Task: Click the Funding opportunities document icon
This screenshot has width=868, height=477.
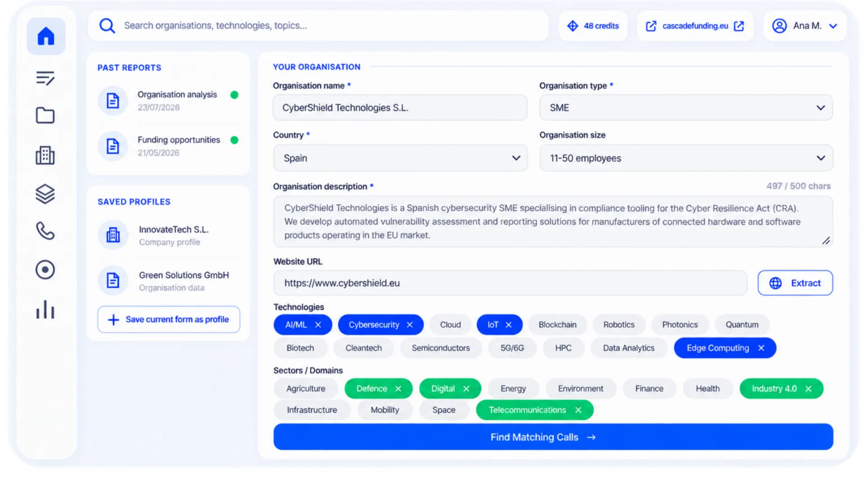Action: point(113,146)
